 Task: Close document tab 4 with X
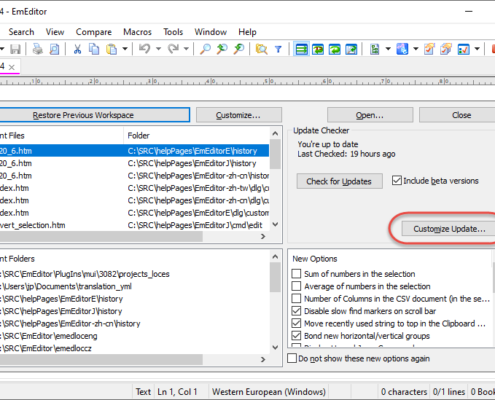coord(12,67)
